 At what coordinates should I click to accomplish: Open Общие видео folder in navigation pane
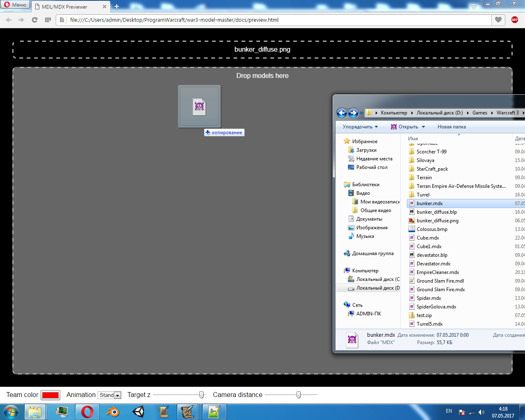tap(376, 210)
